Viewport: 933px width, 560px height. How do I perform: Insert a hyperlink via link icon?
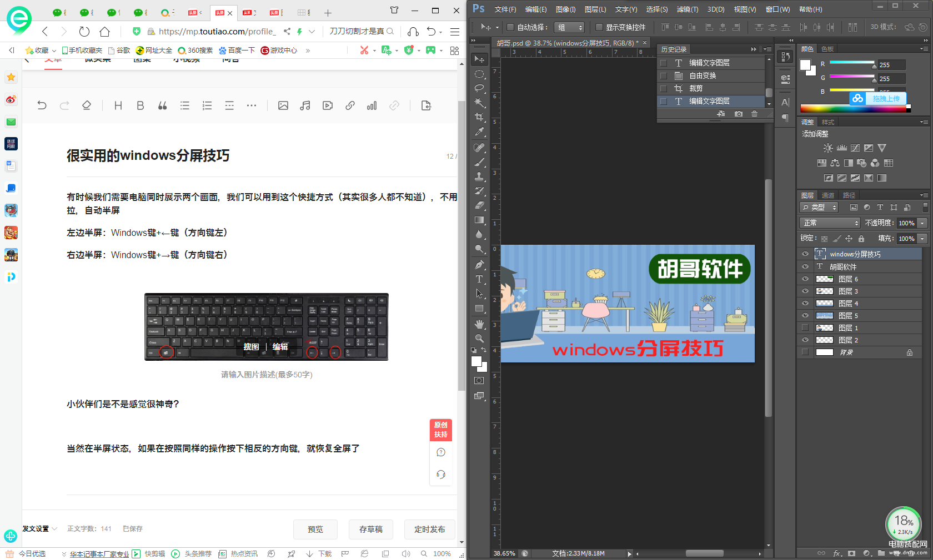coord(350,105)
